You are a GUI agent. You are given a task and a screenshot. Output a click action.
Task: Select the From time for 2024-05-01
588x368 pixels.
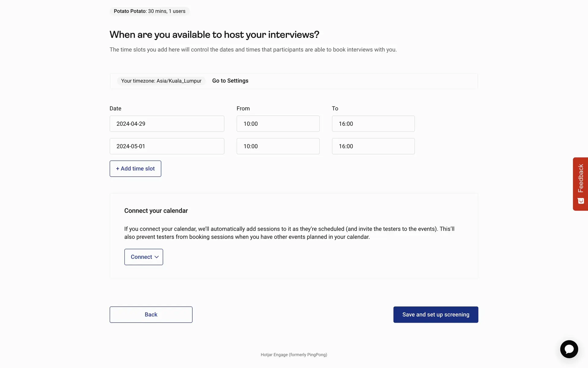point(278,146)
